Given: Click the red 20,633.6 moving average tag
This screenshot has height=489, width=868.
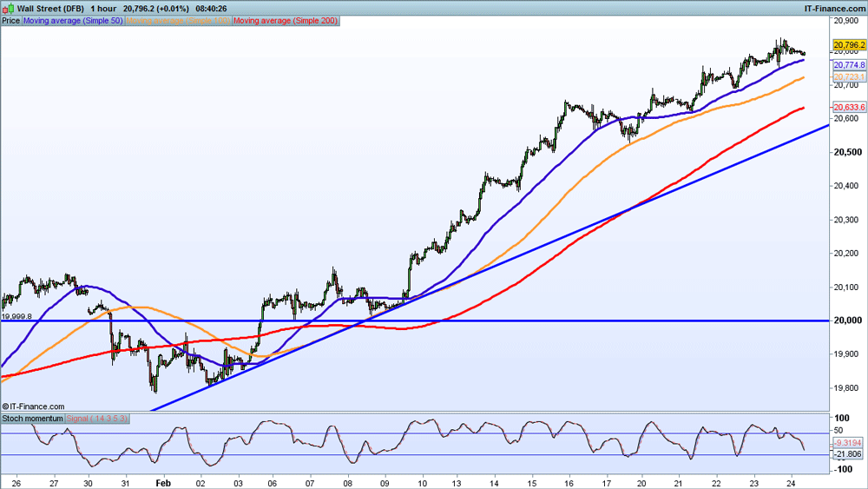Looking at the screenshot, I should pos(849,107).
